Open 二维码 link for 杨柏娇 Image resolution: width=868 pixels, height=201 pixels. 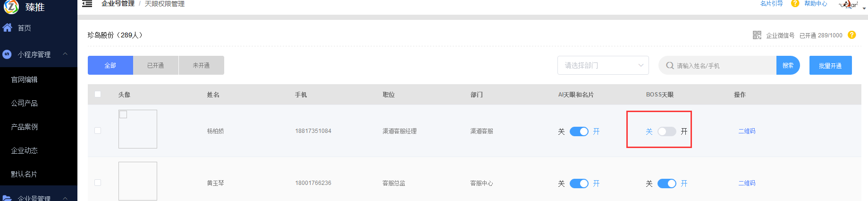pos(747,131)
